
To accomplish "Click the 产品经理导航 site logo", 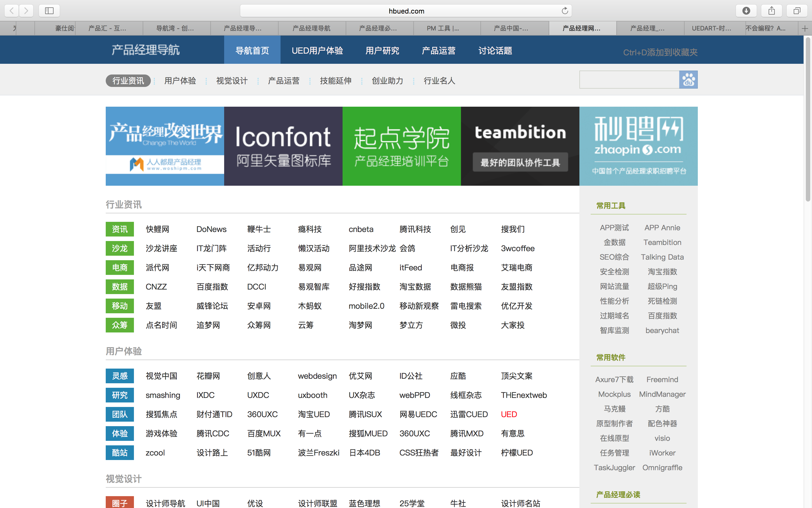I will click(145, 50).
